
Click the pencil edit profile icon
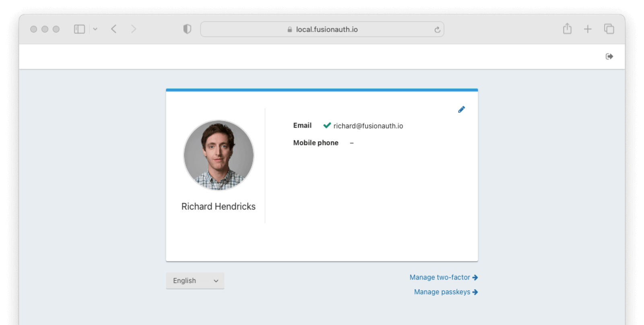[x=461, y=109]
